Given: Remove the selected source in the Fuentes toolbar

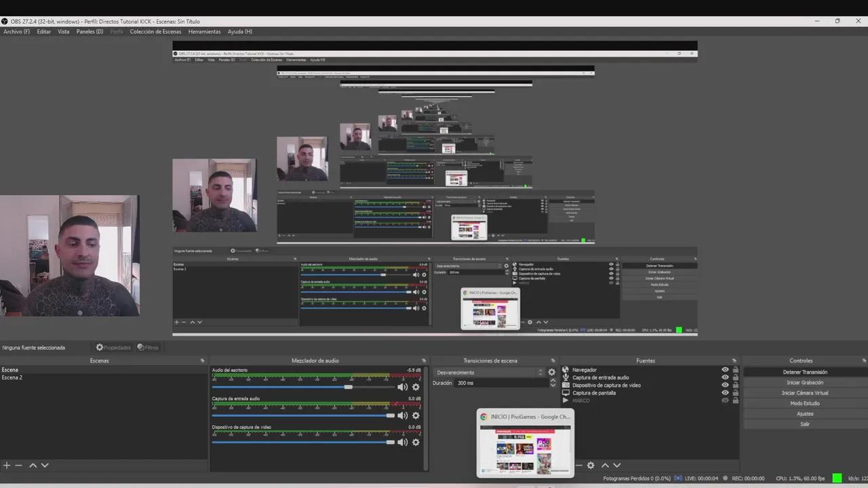Looking at the screenshot, I should [579, 465].
